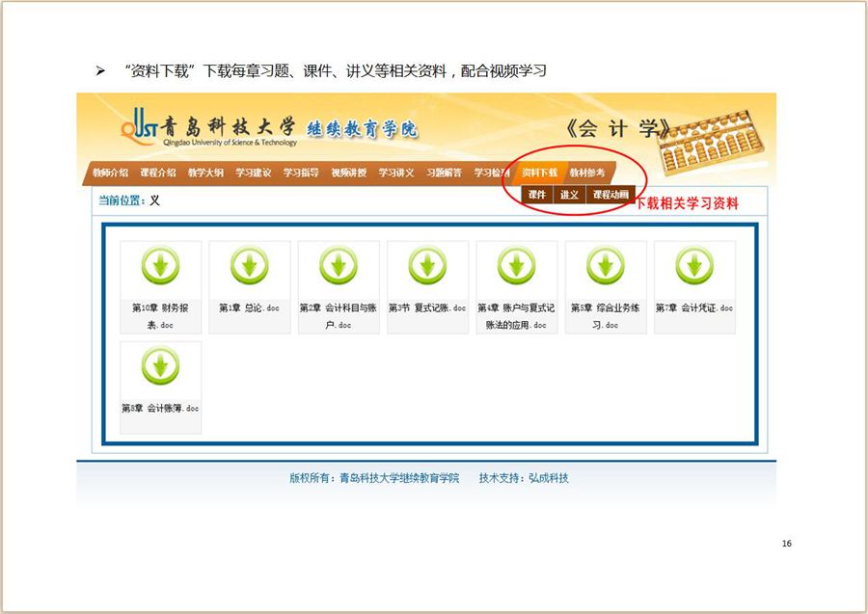Switch to the 课程介绍 tab
The width and height of the screenshot is (868, 614).
point(158,173)
